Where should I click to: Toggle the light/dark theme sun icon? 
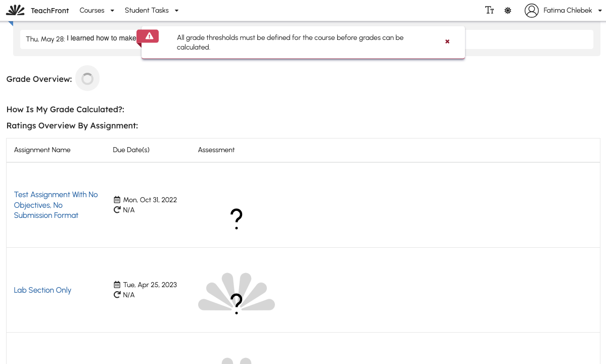(x=508, y=11)
